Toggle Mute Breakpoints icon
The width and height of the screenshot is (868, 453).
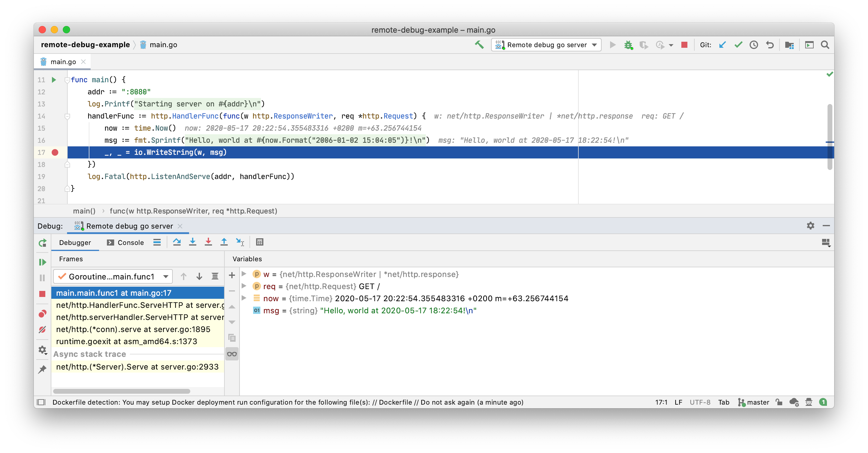(x=43, y=330)
